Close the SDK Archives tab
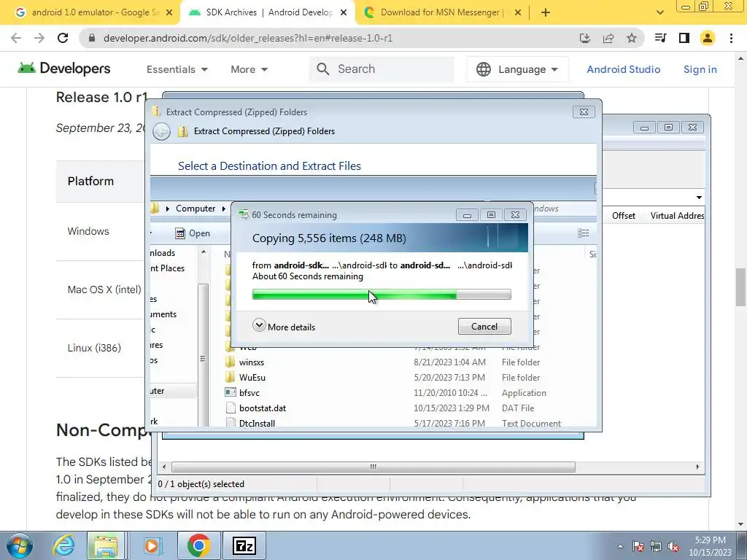Image resolution: width=747 pixels, height=560 pixels. click(344, 13)
